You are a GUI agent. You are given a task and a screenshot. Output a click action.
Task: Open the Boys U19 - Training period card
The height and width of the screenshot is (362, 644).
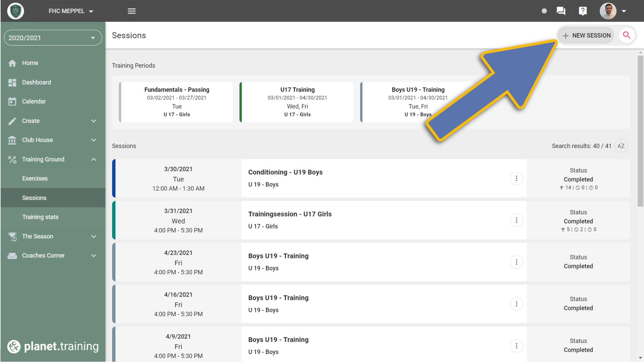417,102
